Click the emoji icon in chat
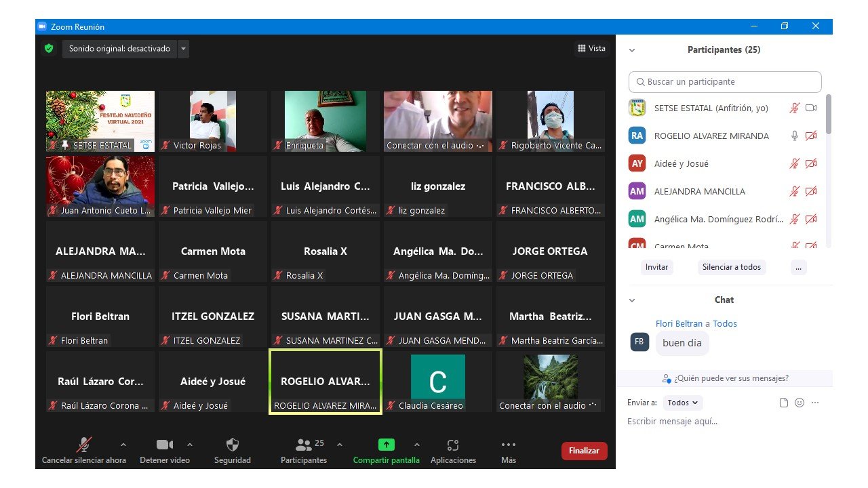 pos(800,403)
